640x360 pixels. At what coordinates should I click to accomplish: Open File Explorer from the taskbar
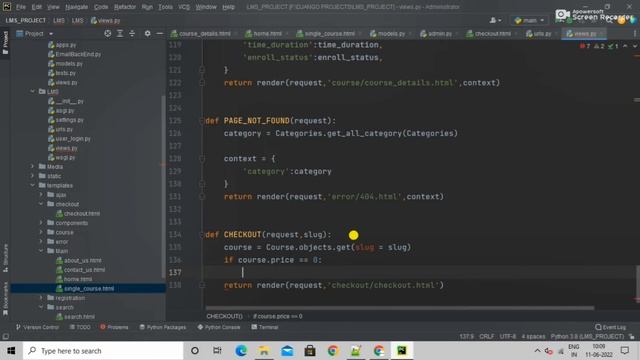click(x=264, y=351)
